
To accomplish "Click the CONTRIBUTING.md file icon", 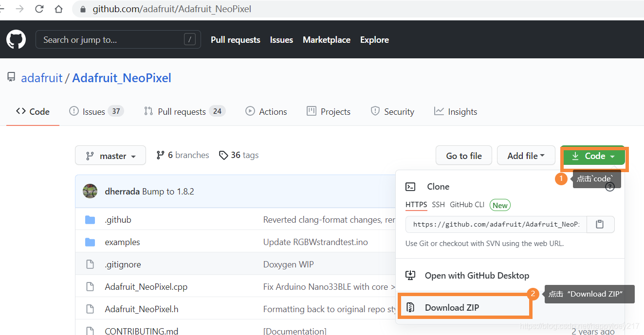I will click(x=90, y=331).
